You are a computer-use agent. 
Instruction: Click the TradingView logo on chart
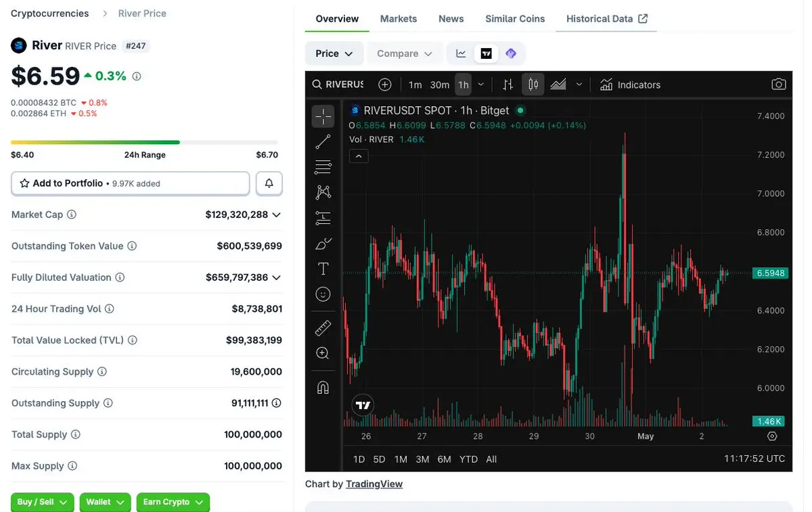click(x=363, y=405)
